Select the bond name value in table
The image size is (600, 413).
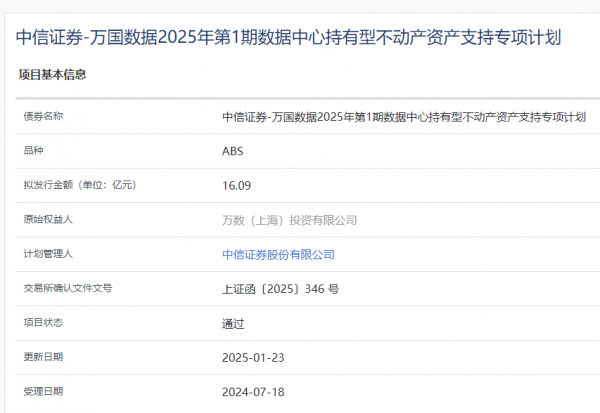403,117
